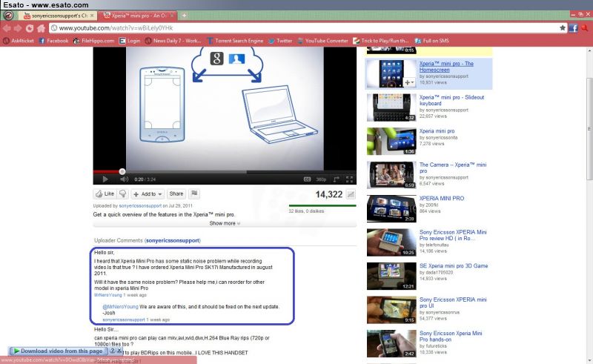Open the Twitter bookmark
The width and height of the screenshot is (593, 364).
(x=280, y=41)
